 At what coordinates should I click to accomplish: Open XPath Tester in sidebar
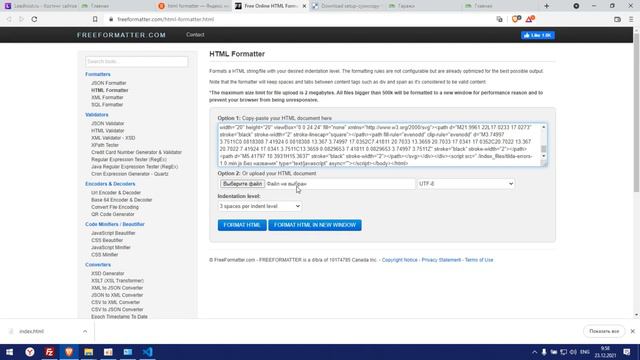[x=105, y=145]
